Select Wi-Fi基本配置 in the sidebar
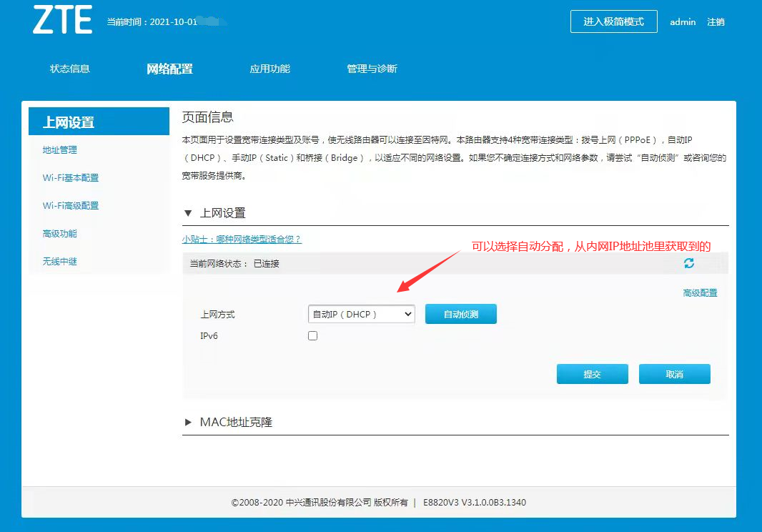Viewport: 762px width, 532px height. [70, 178]
